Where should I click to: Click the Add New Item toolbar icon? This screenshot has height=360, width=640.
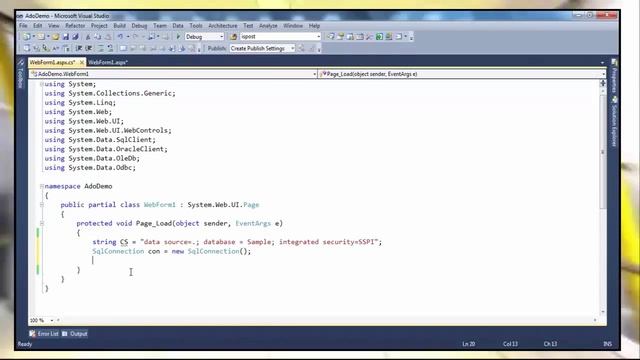pyautogui.click(x=40, y=37)
